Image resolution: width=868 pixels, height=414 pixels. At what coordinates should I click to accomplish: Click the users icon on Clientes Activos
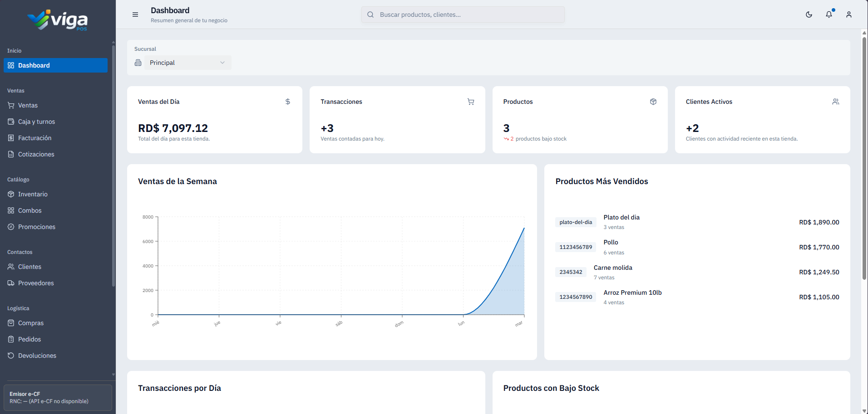point(836,102)
